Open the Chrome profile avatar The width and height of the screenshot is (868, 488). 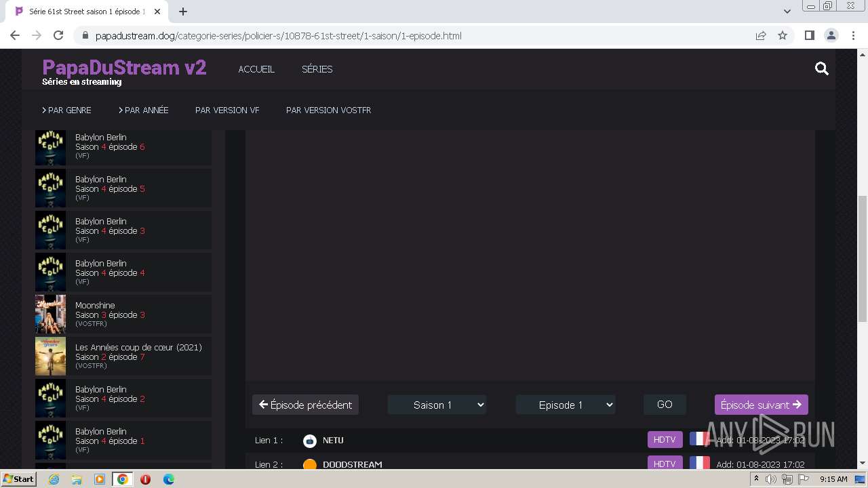click(831, 35)
